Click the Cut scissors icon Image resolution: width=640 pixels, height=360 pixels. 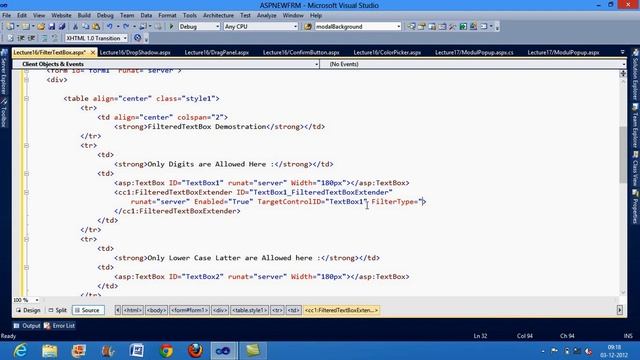pos(76,27)
